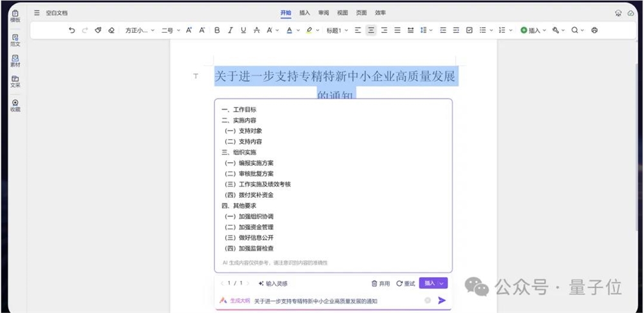Open the green 插入 toolbar menu
Image resolution: width=644 pixels, height=313 pixels.
click(533, 30)
